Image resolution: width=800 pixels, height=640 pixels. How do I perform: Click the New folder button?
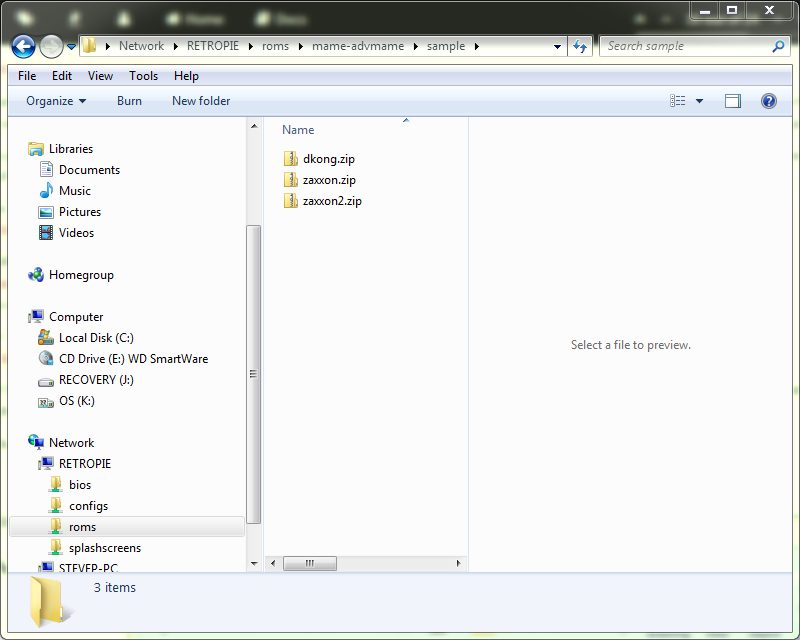201,101
